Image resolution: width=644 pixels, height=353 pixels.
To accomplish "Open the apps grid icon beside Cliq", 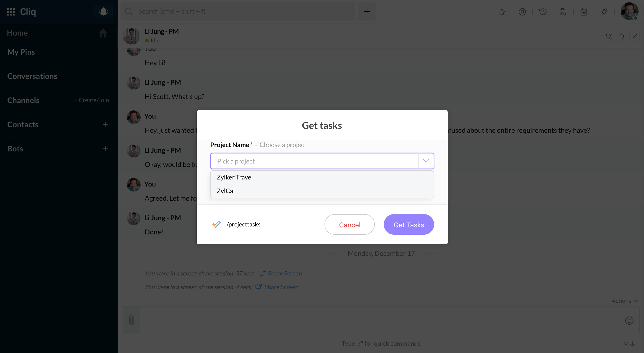I will click(11, 12).
